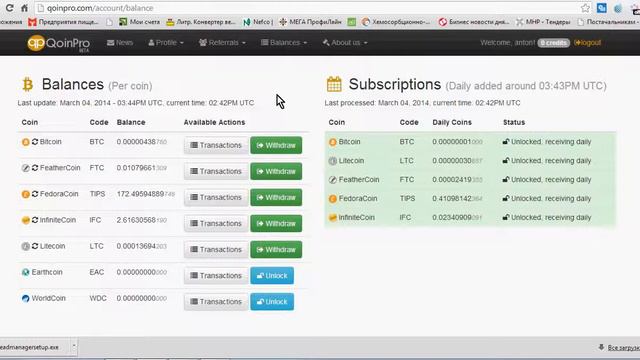This screenshot has width=640, height=360.
Task: Withdraw FedoraCoin balance
Action: (x=276, y=198)
